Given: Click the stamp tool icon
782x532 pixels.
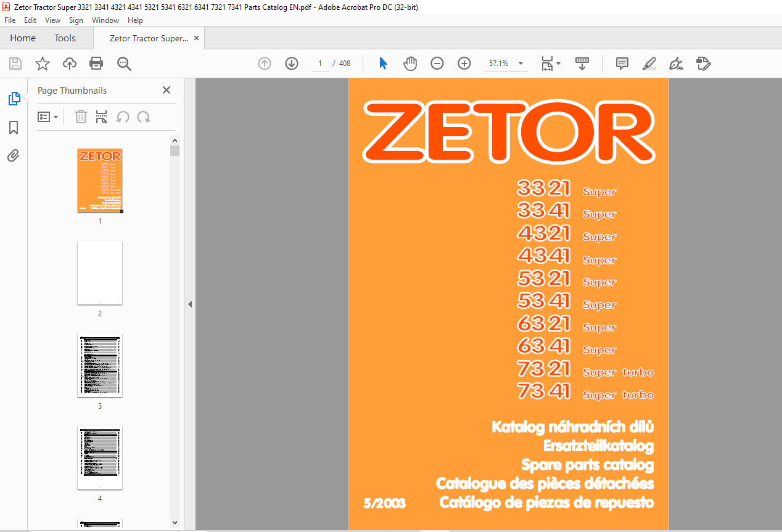Looking at the screenshot, I should [x=704, y=63].
